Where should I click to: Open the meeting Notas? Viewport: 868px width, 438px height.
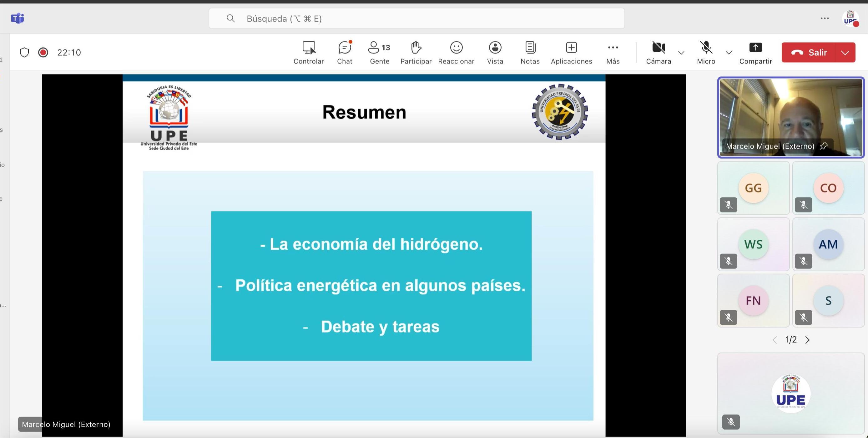[x=529, y=52]
